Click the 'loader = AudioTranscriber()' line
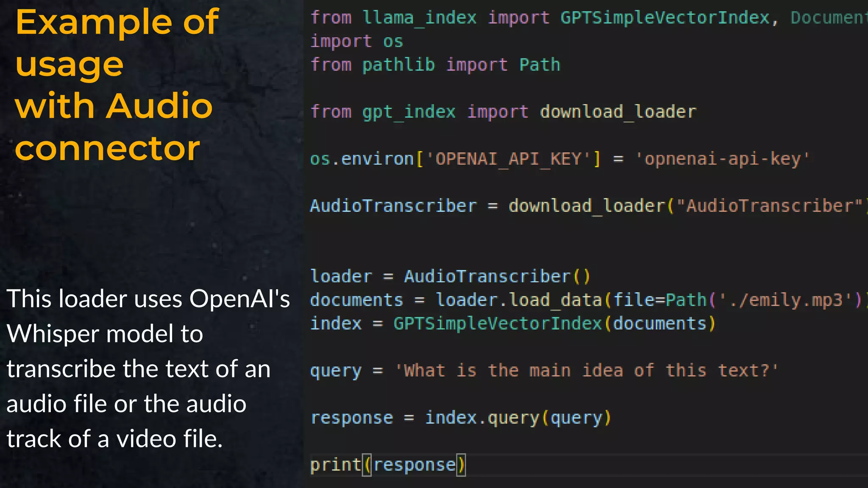868x488 pixels. [450, 277]
